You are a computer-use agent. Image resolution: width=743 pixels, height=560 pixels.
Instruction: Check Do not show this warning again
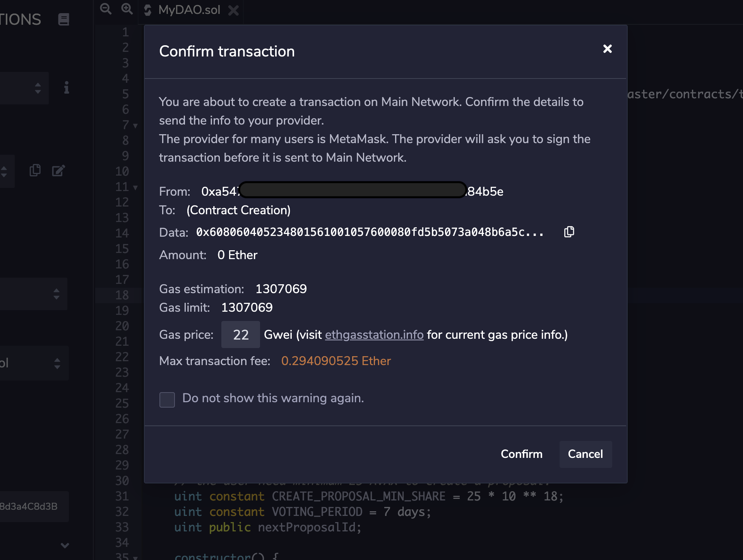tap(167, 400)
